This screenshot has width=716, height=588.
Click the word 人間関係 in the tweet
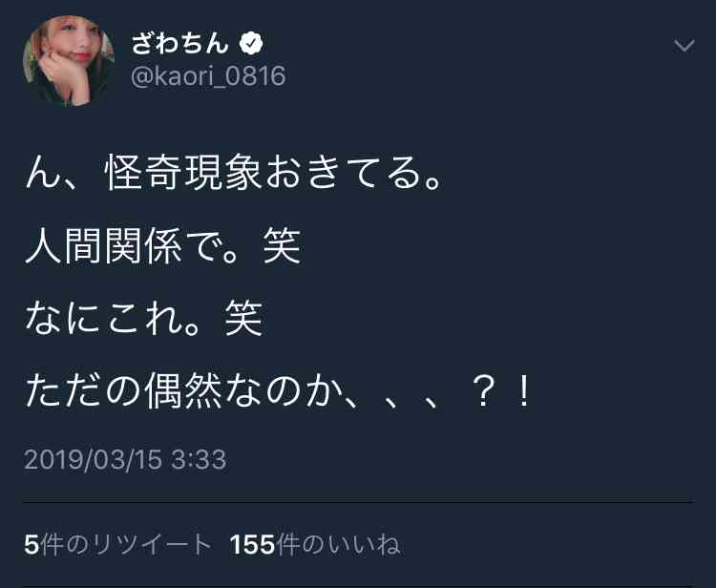[104, 246]
